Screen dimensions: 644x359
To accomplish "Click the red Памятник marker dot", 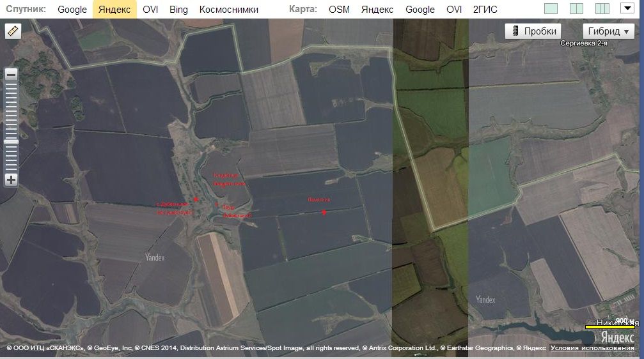I will pos(324,212).
